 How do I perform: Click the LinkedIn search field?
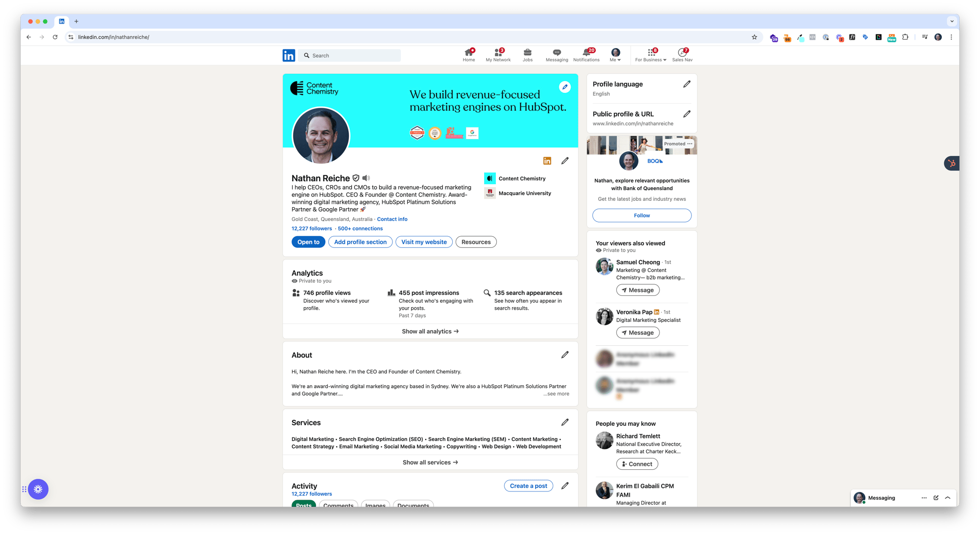coord(349,55)
